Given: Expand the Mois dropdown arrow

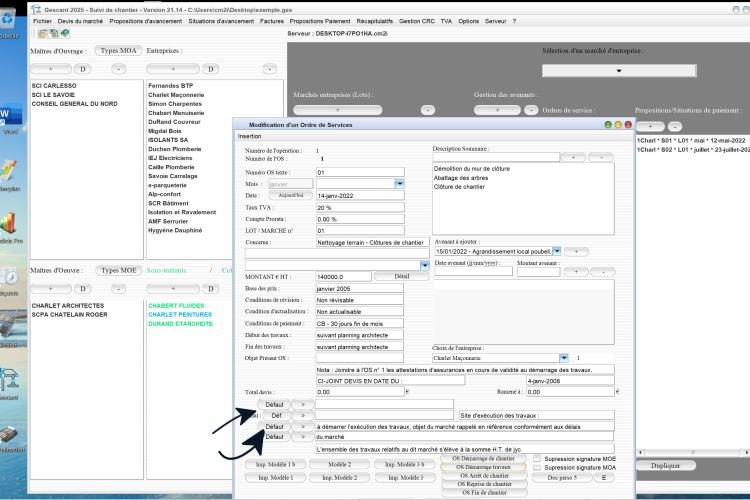Looking at the screenshot, I should click(x=399, y=184).
